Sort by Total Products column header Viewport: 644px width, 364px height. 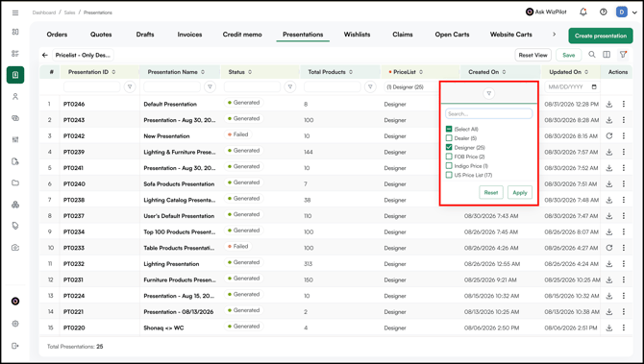coord(331,72)
